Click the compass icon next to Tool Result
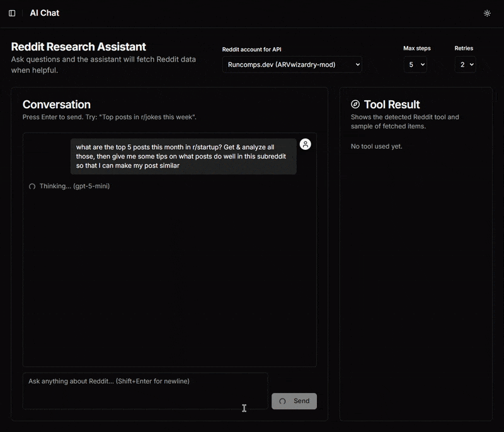The height and width of the screenshot is (432, 504). [x=355, y=105]
